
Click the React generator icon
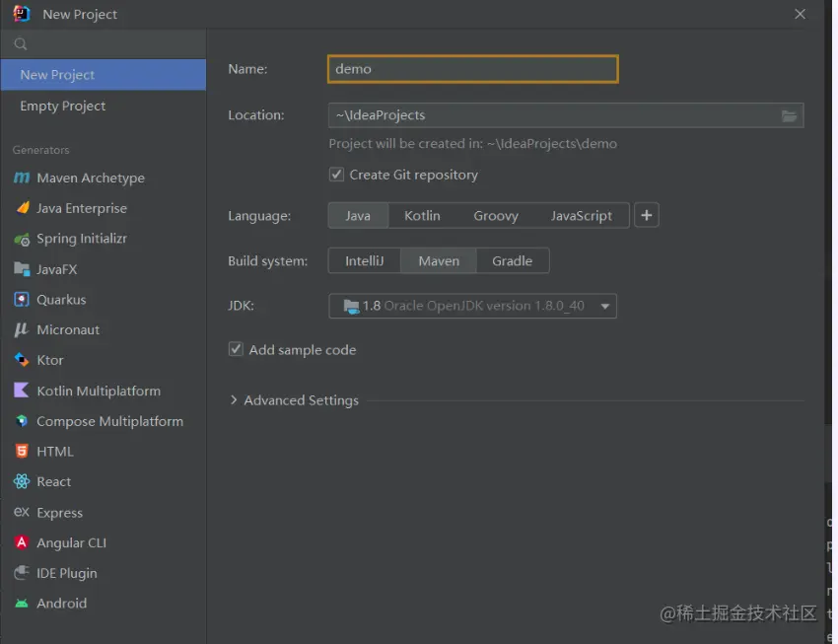pyautogui.click(x=21, y=482)
